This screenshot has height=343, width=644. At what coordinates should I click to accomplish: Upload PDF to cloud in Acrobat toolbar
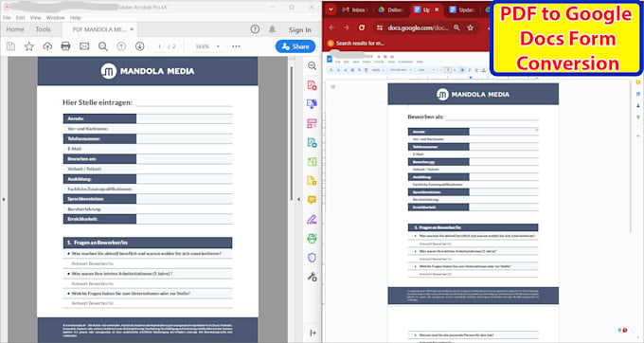tap(47, 46)
